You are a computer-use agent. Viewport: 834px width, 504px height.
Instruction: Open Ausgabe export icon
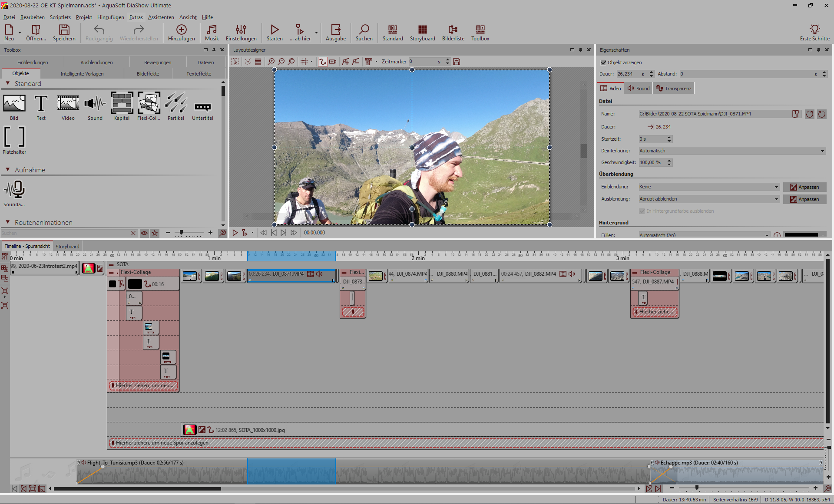(x=336, y=33)
